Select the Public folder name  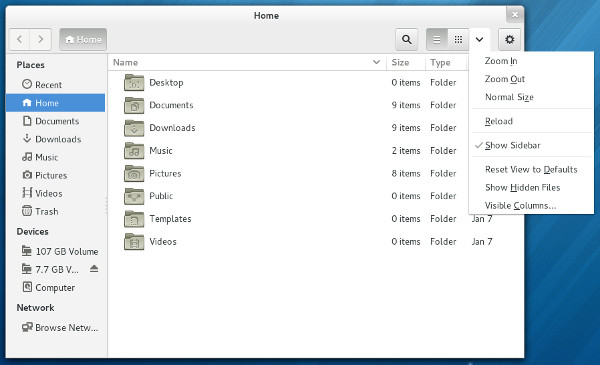click(161, 196)
